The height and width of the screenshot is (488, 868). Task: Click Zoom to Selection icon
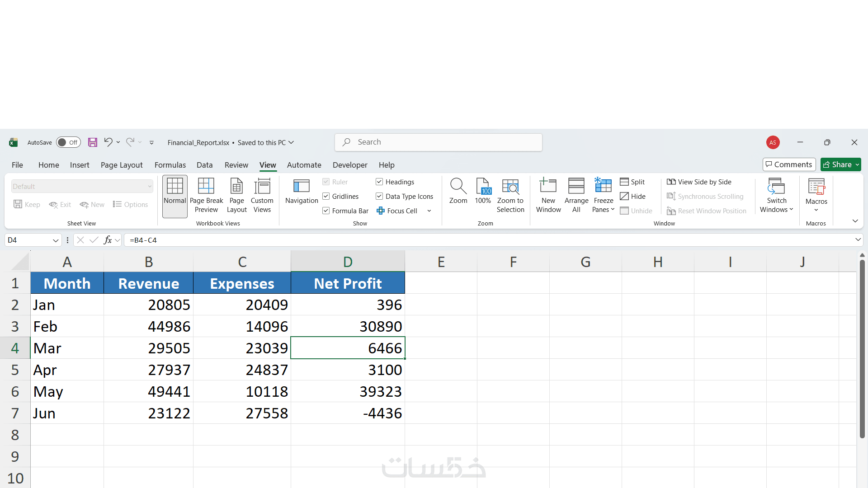[x=510, y=186]
